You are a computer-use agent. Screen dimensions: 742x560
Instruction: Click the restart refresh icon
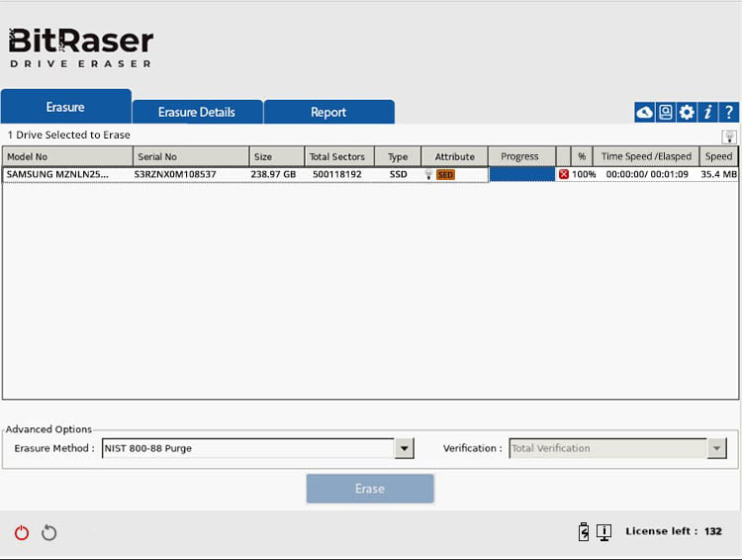click(48, 533)
